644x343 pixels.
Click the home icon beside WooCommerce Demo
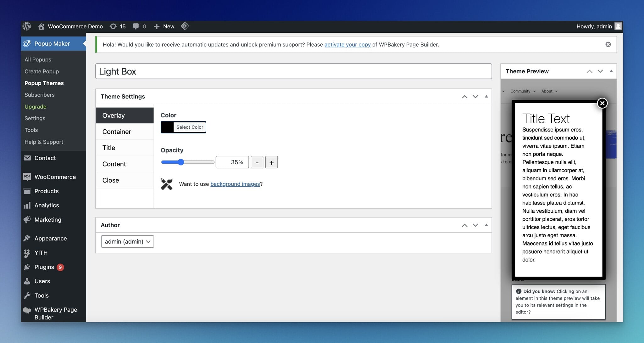click(41, 26)
